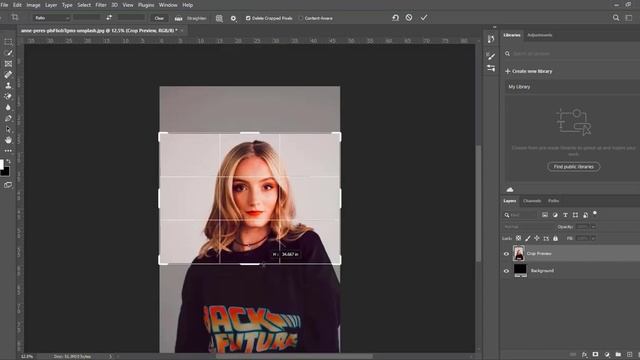Open the Properties sliders icon in collapsed dock
Image resolution: width=640 pixels, height=360 pixels.
point(491,68)
